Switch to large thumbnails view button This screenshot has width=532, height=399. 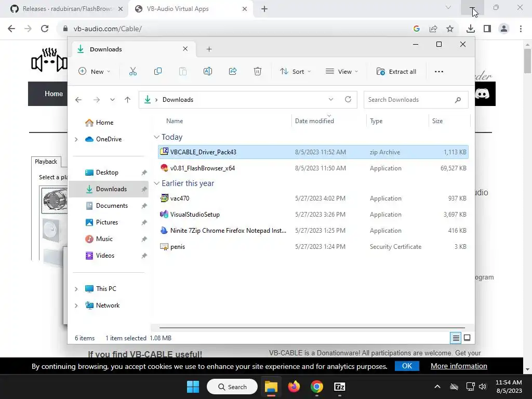coord(467,338)
